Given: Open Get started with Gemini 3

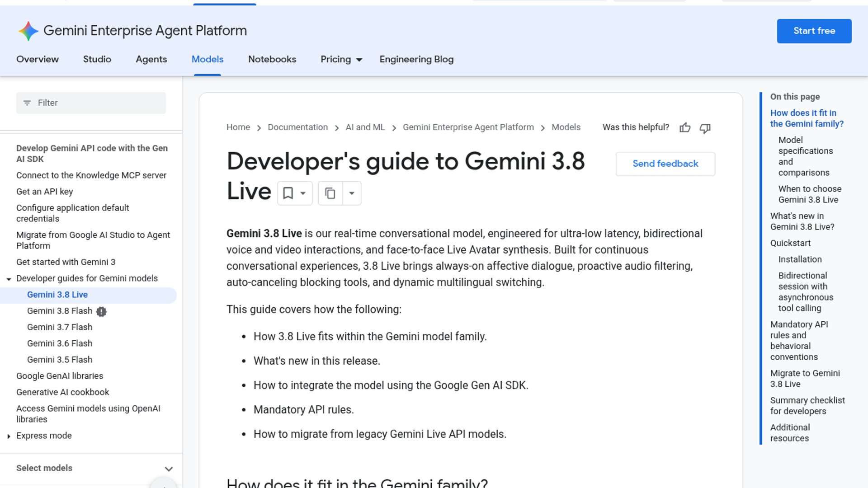Looking at the screenshot, I should tap(66, 262).
